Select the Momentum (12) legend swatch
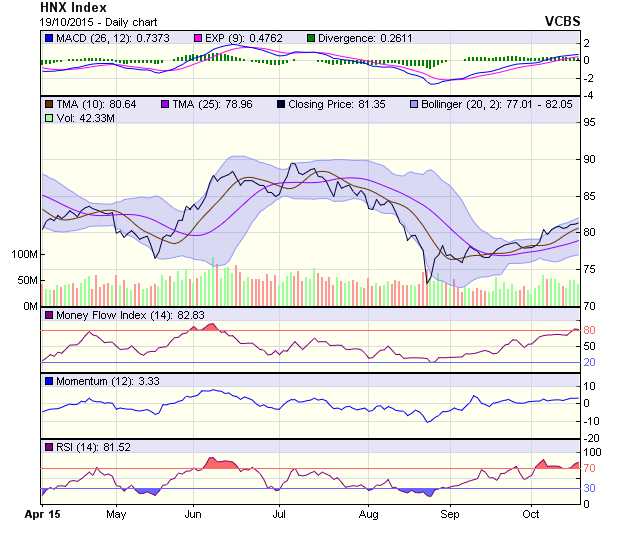Screen dimensions: 620x535 click(x=48, y=381)
